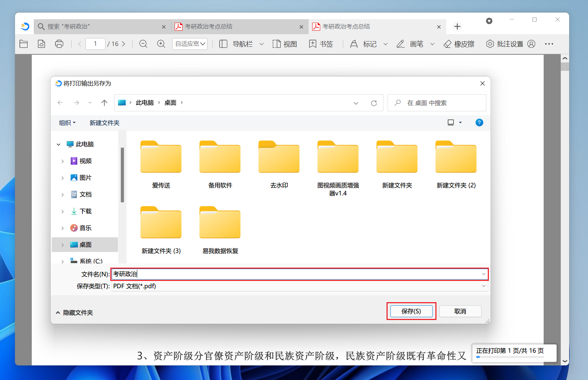Zoom out with the minus magnifier
The width and height of the screenshot is (588, 380).
click(143, 44)
